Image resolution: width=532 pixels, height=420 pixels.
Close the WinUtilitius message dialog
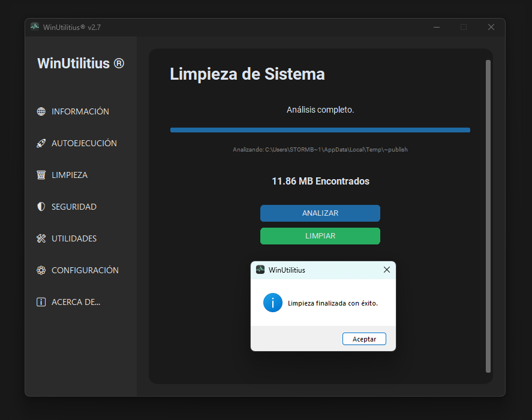[x=386, y=270]
